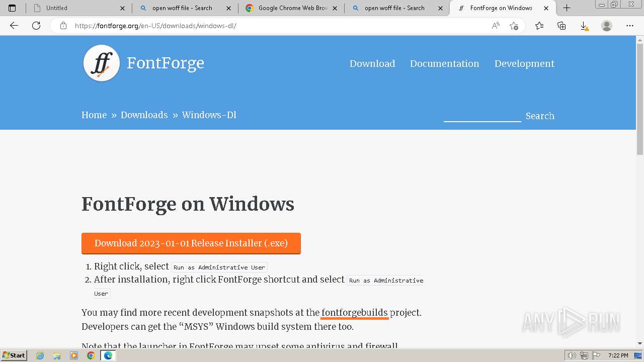The image size is (644, 362).
Task: Click the page vertical scrollbar thumb
Action: pos(640,99)
